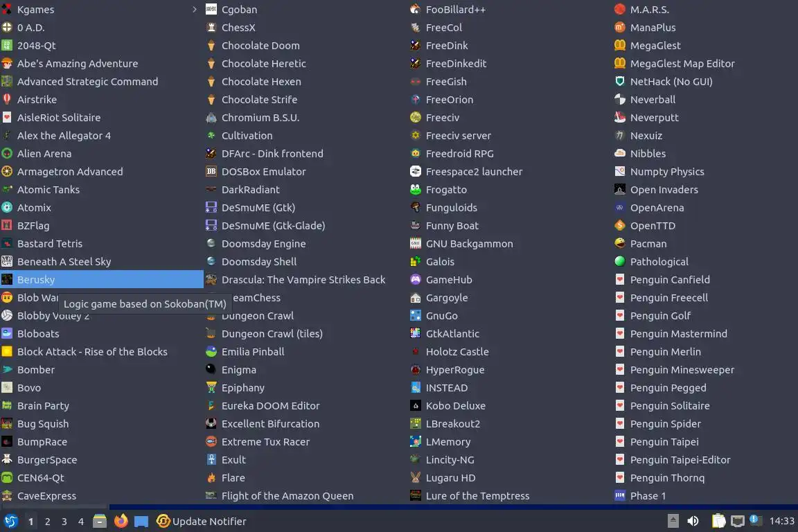Open the clipboard manager tray icon
This screenshot has width=798, height=532.
[718, 521]
